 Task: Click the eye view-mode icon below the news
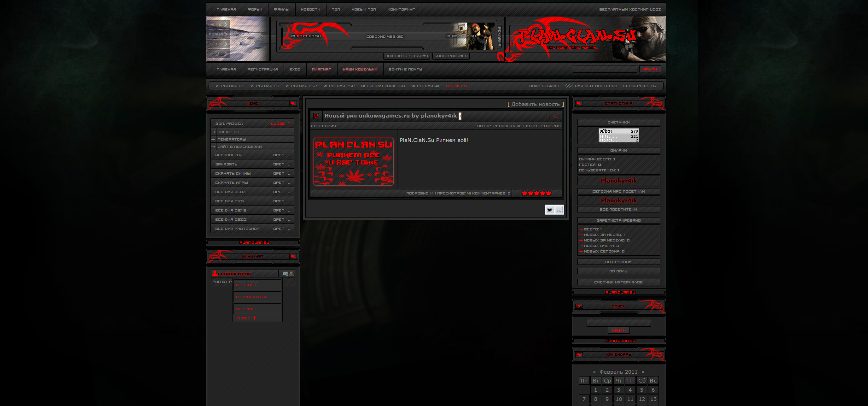(549, 210)
